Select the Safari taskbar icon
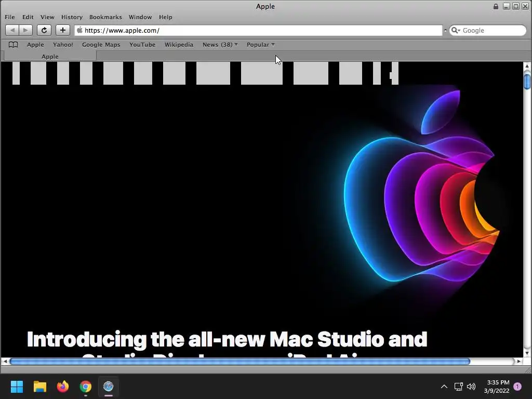Screen dimensions: 532x399 [x=108, y=387]
